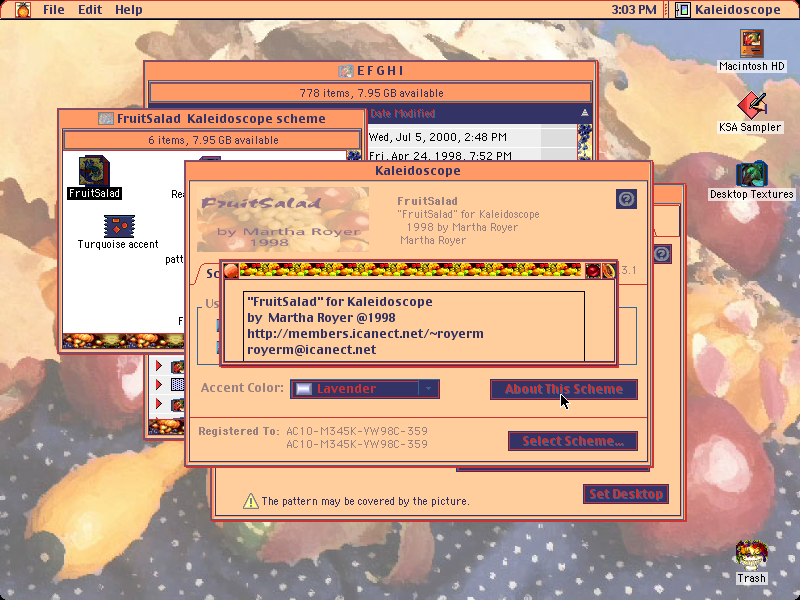Click the EFGHI window title icon
This screenshot has width=800, height=600.
click(x=345, y=71)
